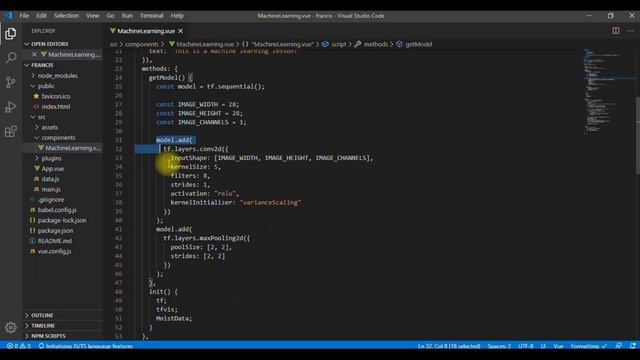
Task: Change encoding via UTF-8 status item
Action: point(526,346)
